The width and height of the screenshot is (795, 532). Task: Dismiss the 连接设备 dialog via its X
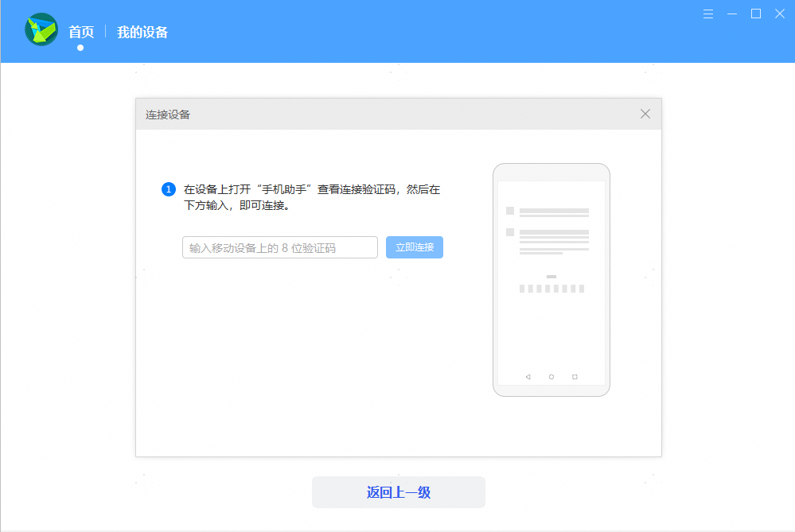click(x=645, y=114)
